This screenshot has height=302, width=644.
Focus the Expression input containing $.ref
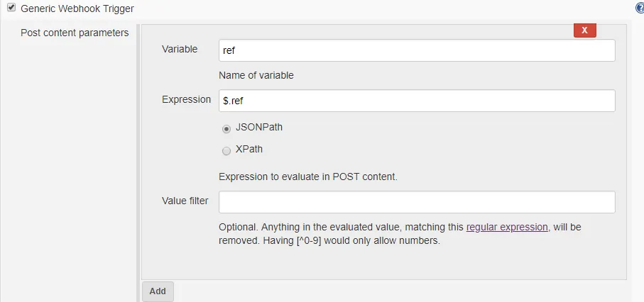click(x=416, y=101)
